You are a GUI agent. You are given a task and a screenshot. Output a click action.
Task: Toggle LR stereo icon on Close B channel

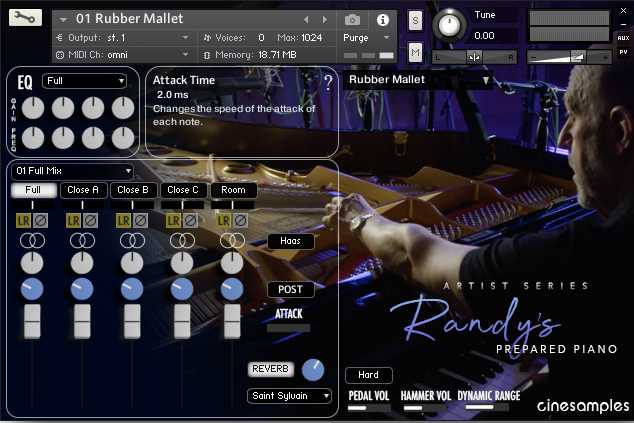[x=123, y=221]
